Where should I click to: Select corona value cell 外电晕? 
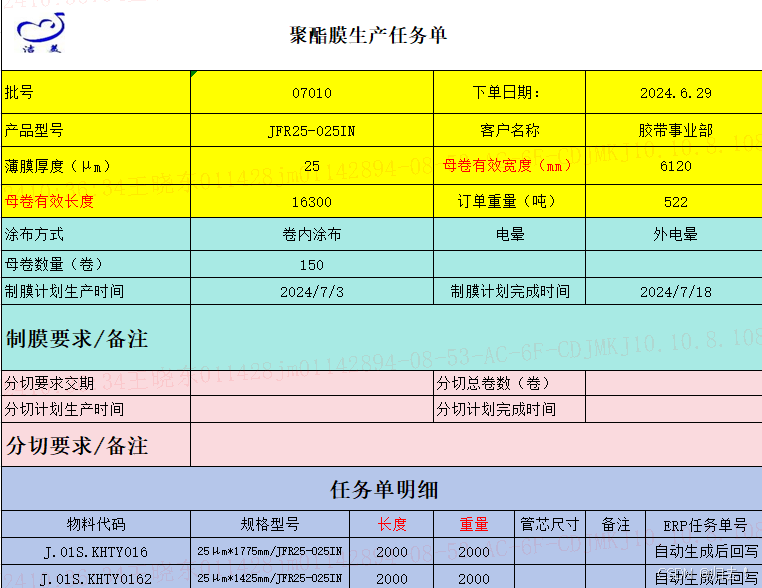[x=675, y=234]
